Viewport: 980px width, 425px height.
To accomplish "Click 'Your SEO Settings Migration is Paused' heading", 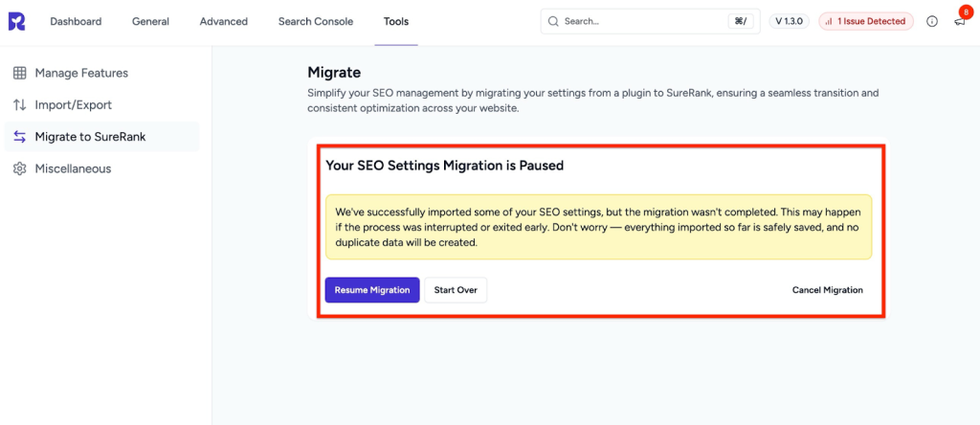I will (x=444, y=166).
